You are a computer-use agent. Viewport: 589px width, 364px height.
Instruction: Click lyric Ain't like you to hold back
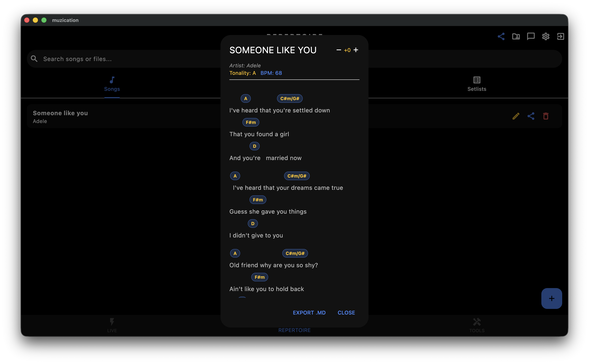pyautogui.click(x=267, y=289)
